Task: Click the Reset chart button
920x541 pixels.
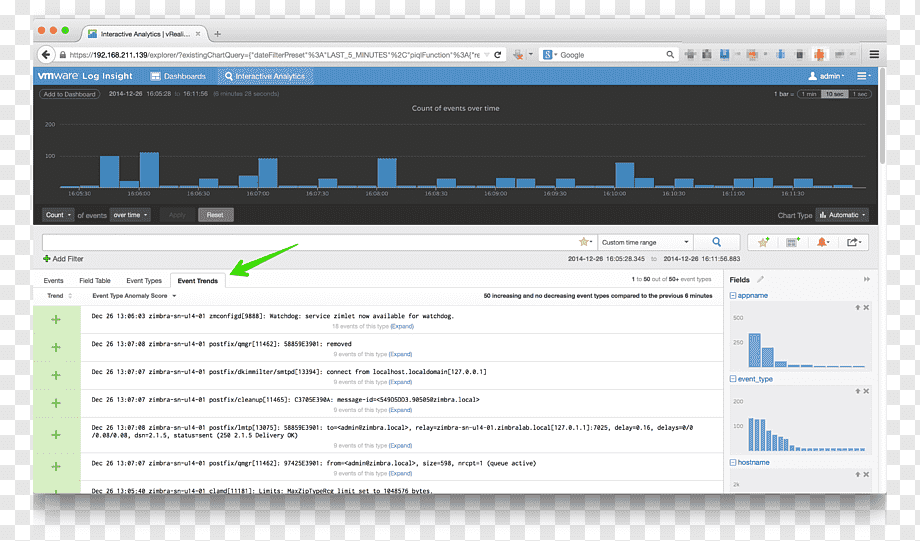Action: click(215, 215)
